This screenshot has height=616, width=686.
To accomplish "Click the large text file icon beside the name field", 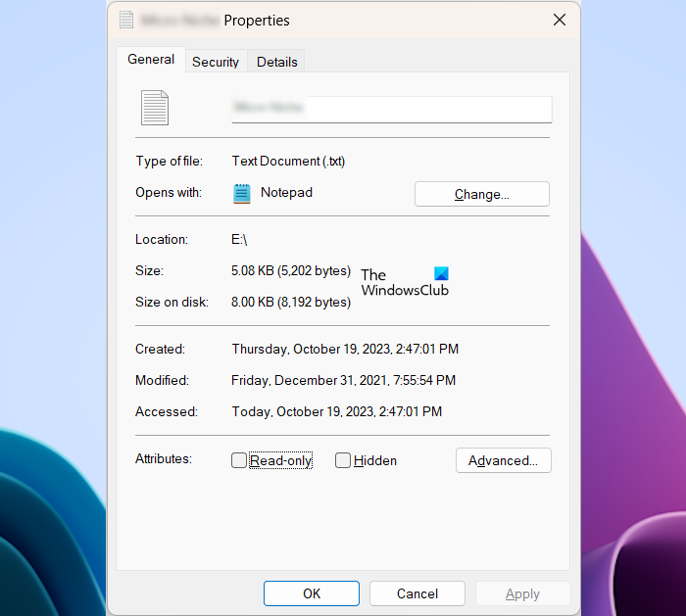I will tap(155, 108).
